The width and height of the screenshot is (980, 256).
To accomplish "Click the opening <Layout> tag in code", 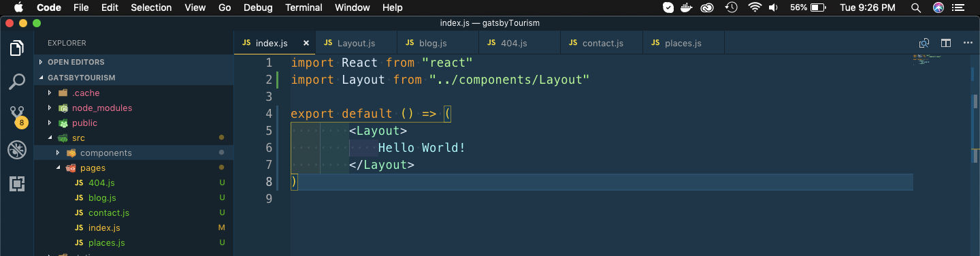I will coord(378,131).
